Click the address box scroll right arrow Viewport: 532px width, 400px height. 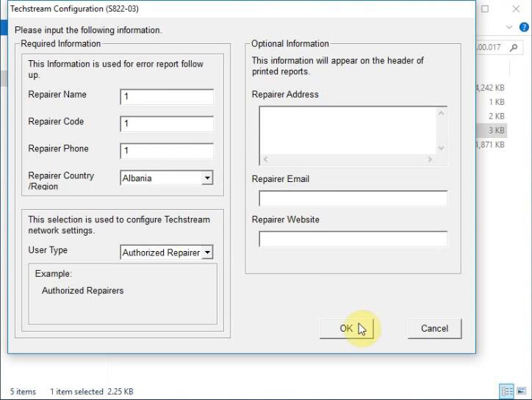430,159
